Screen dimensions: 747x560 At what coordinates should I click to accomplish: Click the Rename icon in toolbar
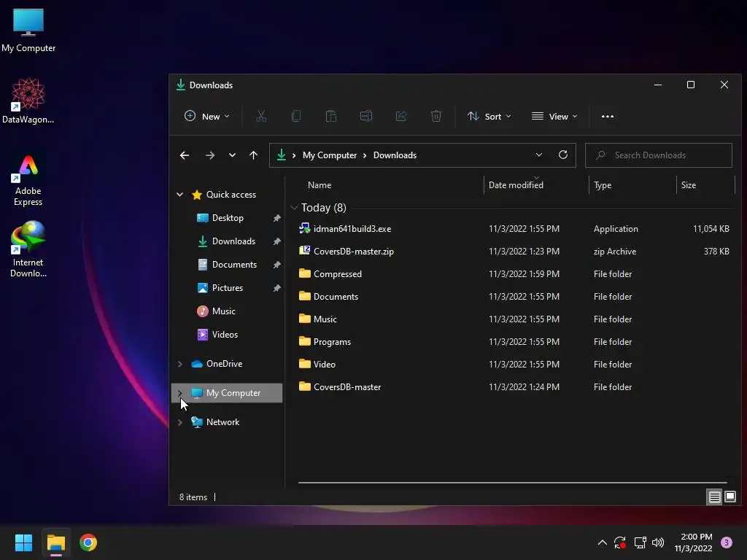click(366, 116)
